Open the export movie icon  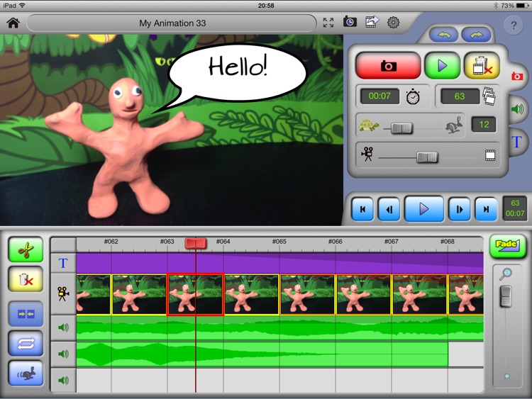371,23
